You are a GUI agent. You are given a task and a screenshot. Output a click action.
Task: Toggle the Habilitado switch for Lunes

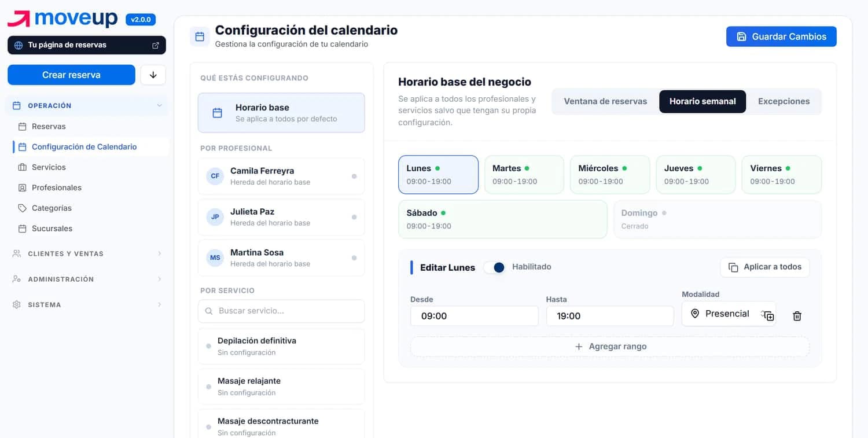[x=494, y=267]
